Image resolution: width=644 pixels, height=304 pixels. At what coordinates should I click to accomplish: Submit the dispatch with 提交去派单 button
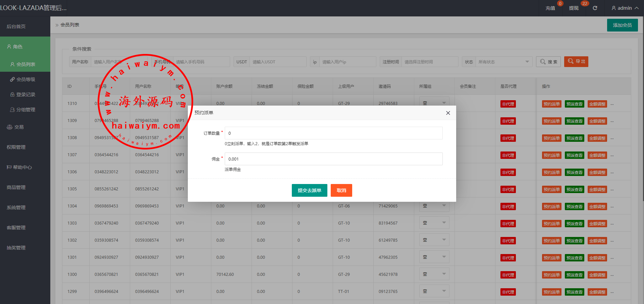pyautogui.click(x=309, y=190)
